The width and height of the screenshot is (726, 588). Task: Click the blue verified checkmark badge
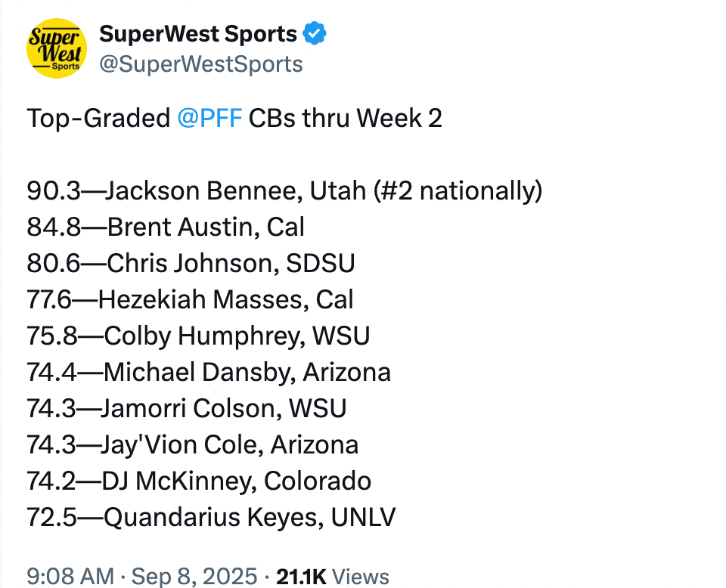[315, 34]
